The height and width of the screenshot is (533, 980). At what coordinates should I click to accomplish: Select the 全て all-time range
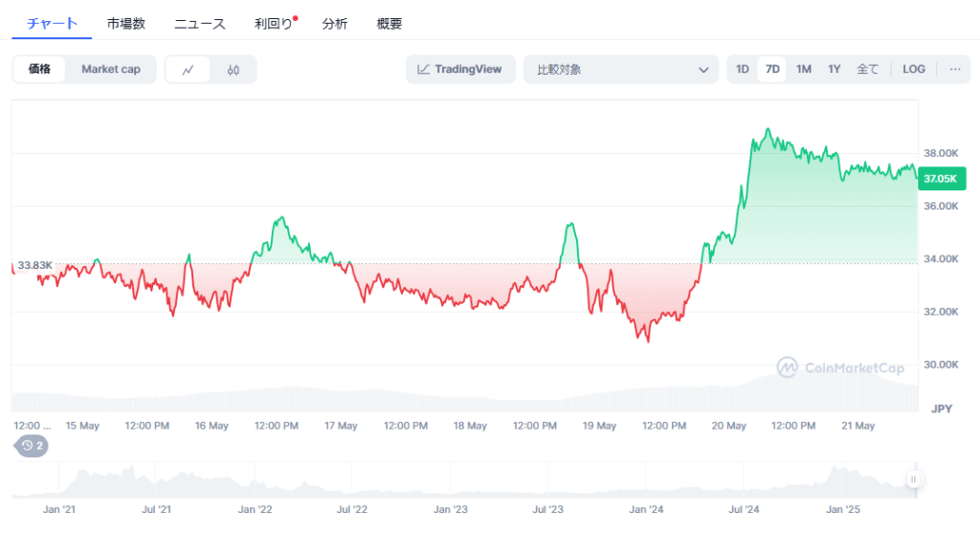tap(867, 69)
